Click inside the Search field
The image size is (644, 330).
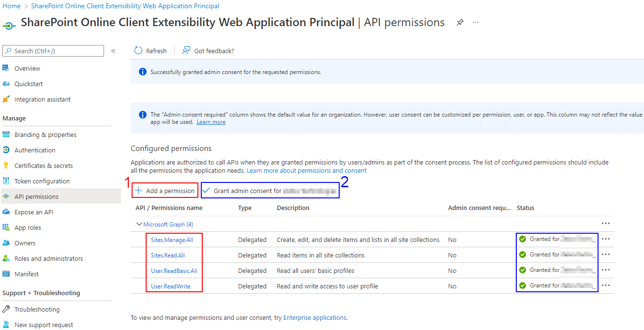[x=53, y=50]
